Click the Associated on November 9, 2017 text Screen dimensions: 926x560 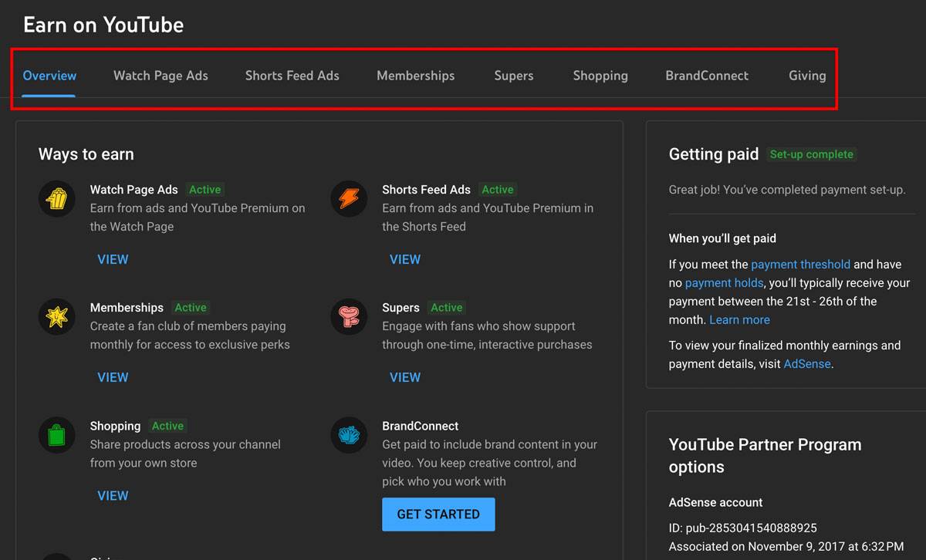(x=786, y=546)
